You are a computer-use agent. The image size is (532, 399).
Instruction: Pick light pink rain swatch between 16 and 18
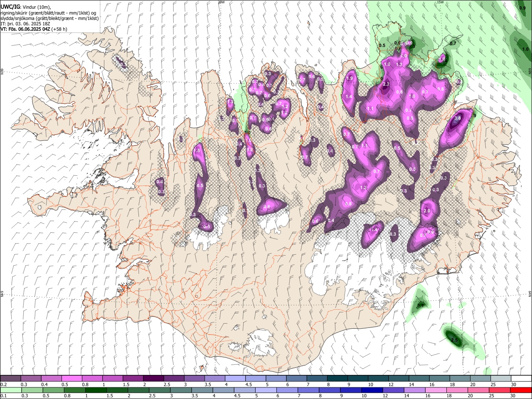pos(436,390)
